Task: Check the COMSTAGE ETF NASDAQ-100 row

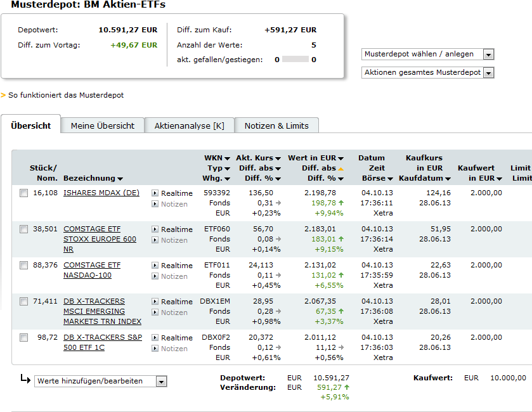Action: point(23,265)
